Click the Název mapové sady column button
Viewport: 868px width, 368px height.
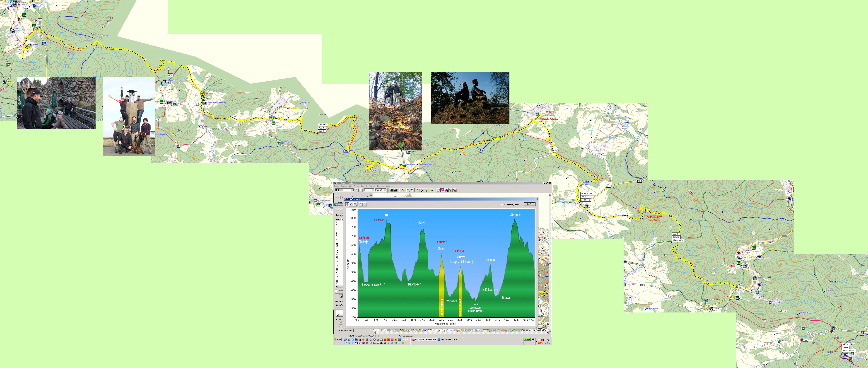point(345,330)
